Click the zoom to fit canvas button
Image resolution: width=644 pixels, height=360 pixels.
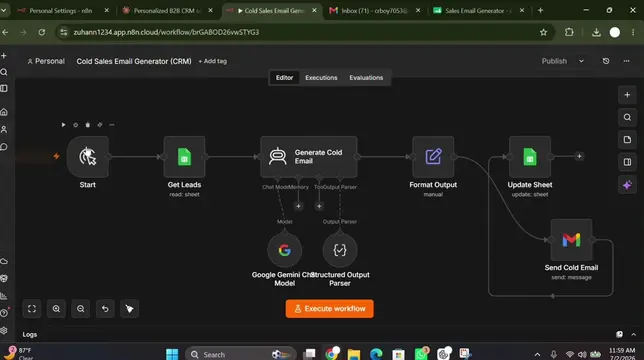point(32,309)
